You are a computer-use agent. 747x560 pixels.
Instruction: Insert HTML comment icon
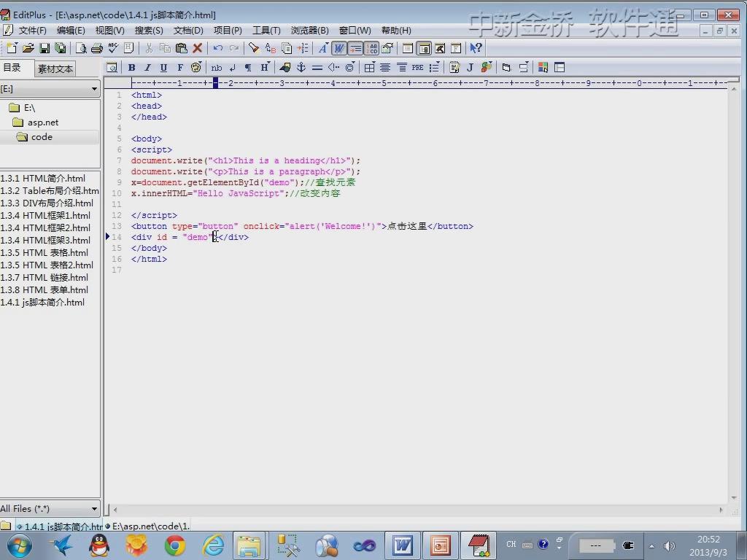(333, 68)
